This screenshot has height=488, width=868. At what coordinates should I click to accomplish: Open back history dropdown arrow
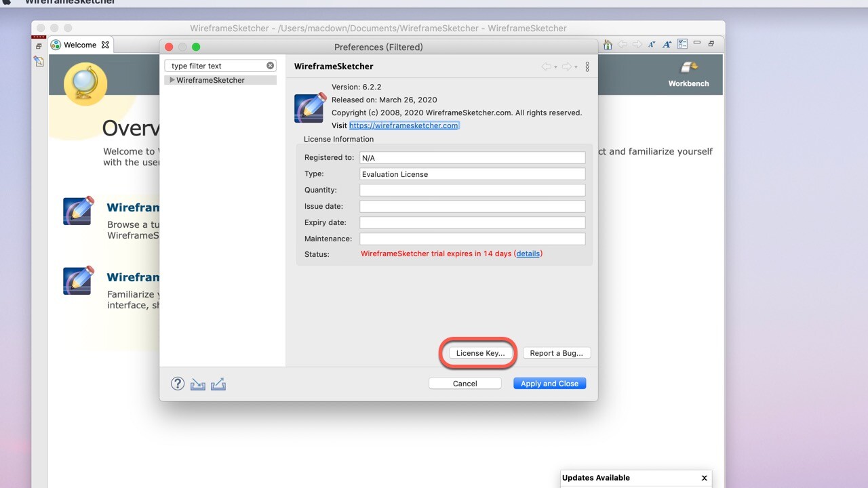coord(555,67)
